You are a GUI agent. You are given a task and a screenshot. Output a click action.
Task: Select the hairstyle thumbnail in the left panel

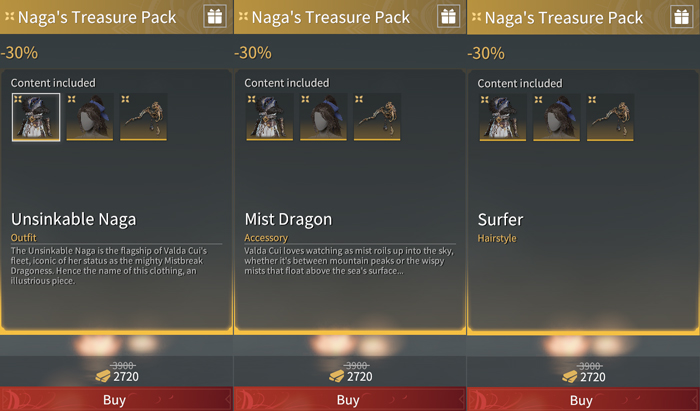pyautogui.click(x=90, y=117)
